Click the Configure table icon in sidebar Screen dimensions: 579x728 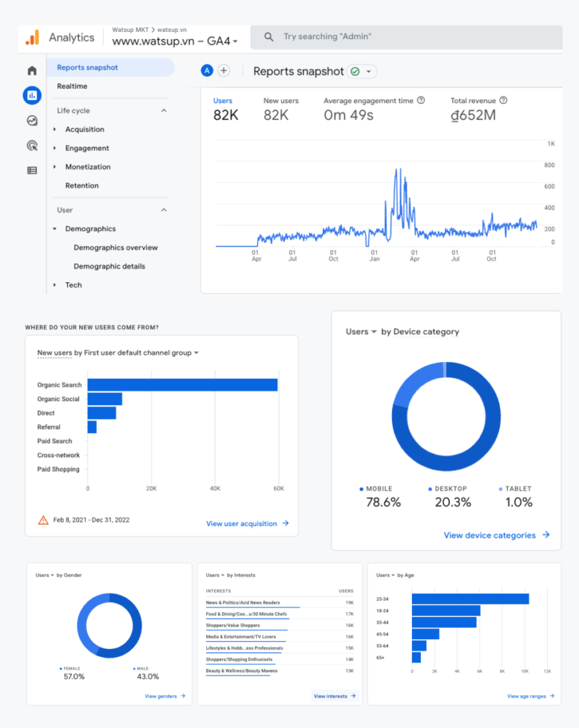point(32,171)
